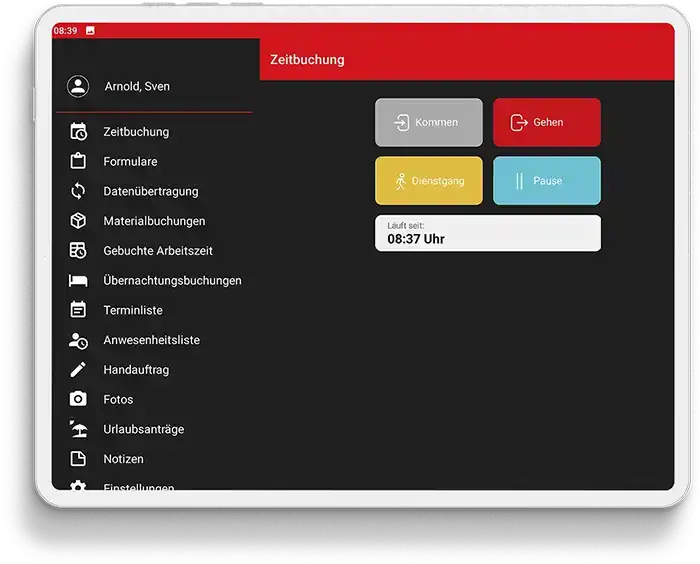The height and width of the screenshot is (564, 700).
Task: Open the Terminliste menu entry
Action: point(132,310)
